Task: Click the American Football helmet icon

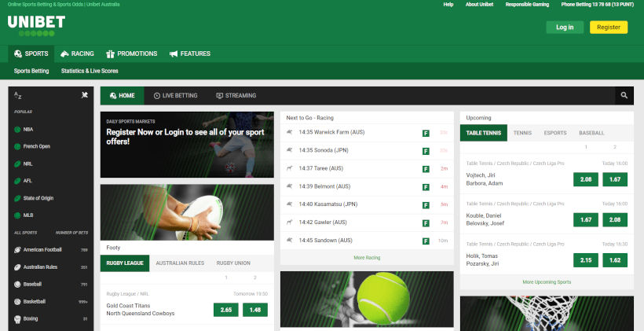Action: click(17, 249)
